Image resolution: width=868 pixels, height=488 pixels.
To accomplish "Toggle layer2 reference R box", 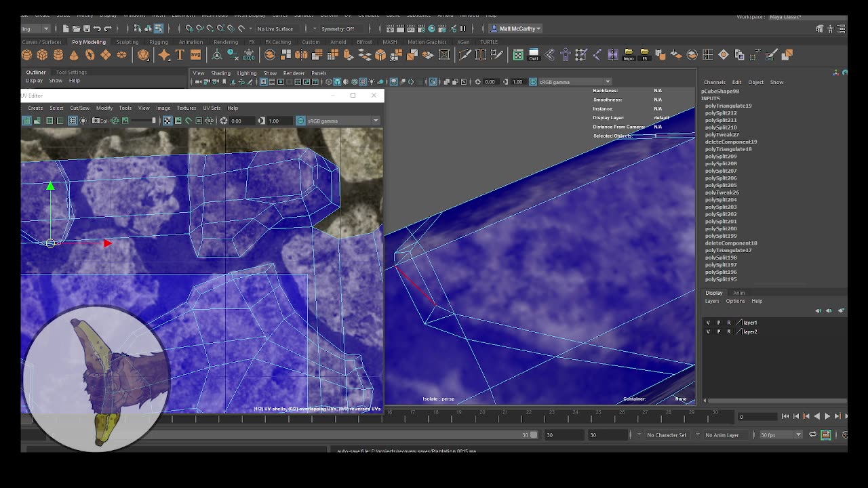I will 729,331.
